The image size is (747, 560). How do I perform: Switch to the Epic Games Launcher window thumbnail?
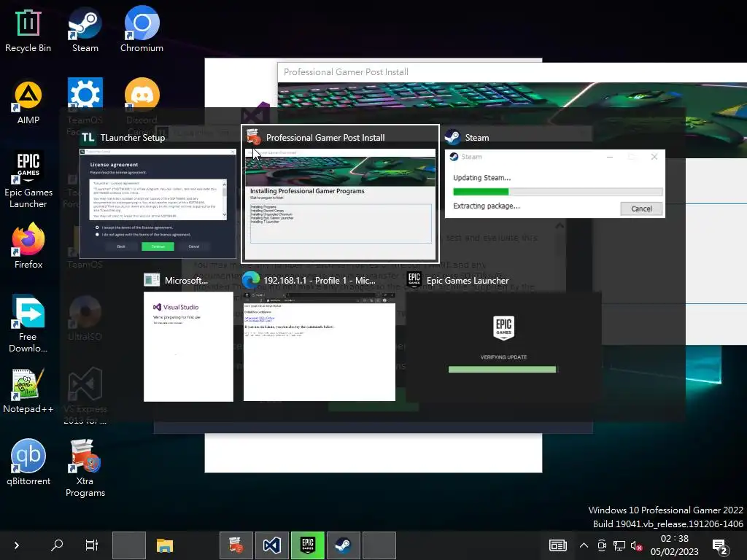point(503,346)
